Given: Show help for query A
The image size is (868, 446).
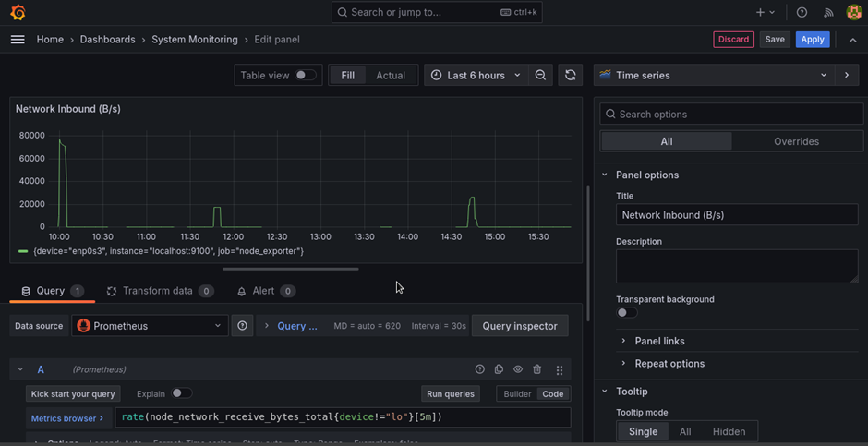Looking at the screenshot, I should (480, 369).
